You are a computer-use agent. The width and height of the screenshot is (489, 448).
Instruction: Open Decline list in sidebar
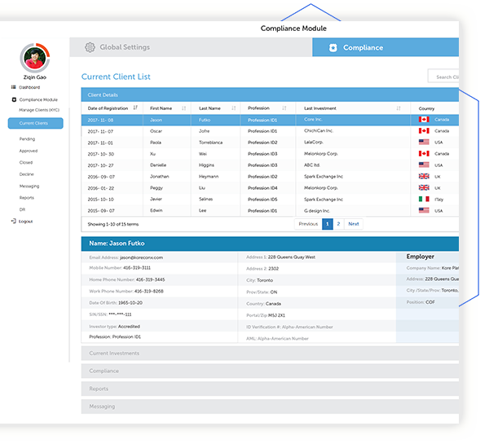click(x=27, y=174)
